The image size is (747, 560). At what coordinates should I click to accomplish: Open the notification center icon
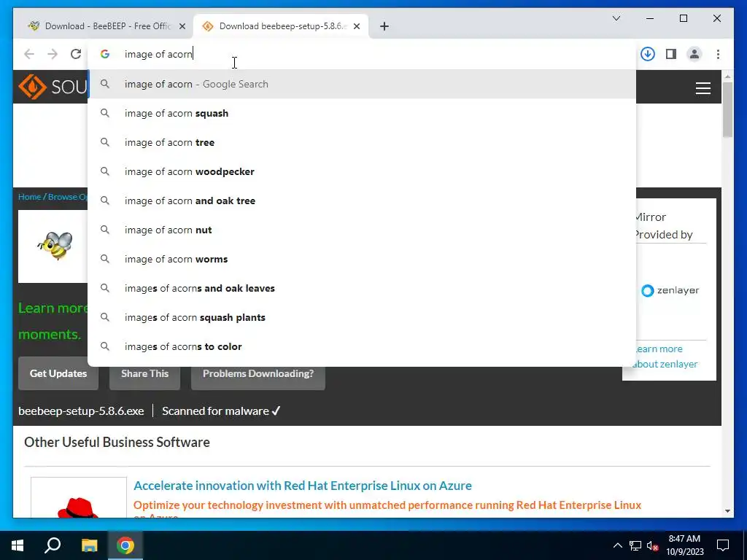click(723, 545)
